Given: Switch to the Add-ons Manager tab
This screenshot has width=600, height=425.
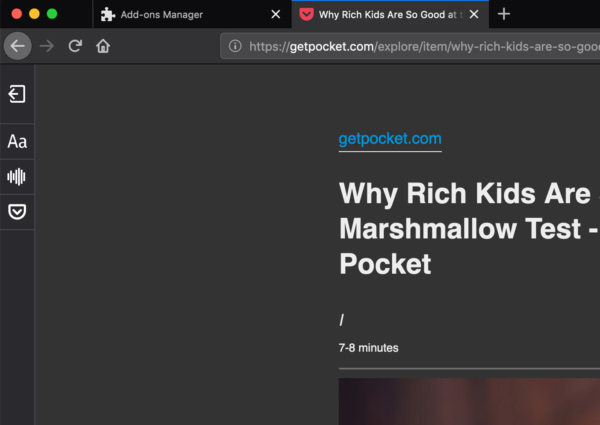Looking at the screenshot, I should tap(180, 15).
